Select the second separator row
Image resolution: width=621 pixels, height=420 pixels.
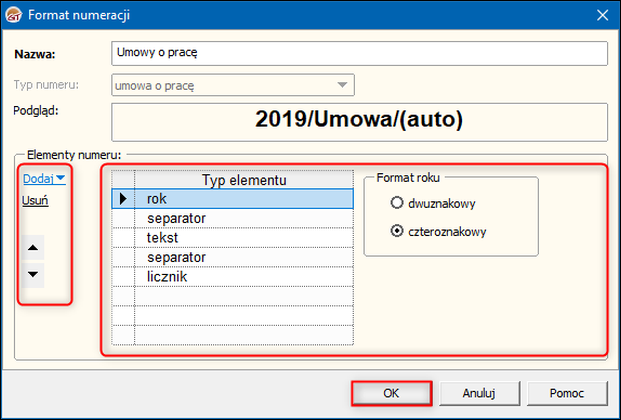point(244,256)
